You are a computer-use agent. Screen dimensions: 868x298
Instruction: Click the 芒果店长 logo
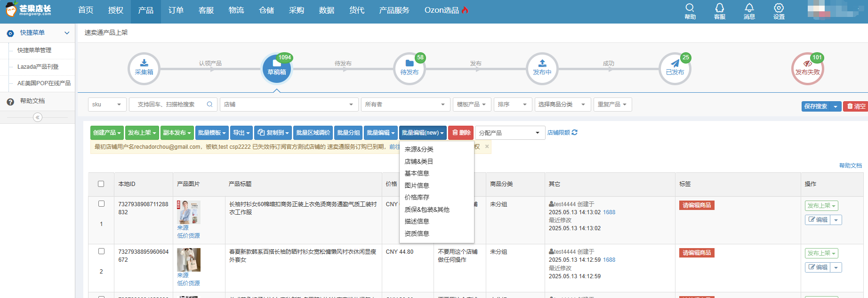(29, 9)
